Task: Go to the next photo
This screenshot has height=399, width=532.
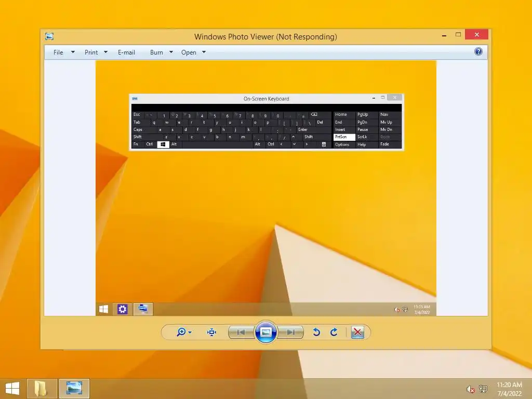Action: pyautogui.click(x=291, y=332)
